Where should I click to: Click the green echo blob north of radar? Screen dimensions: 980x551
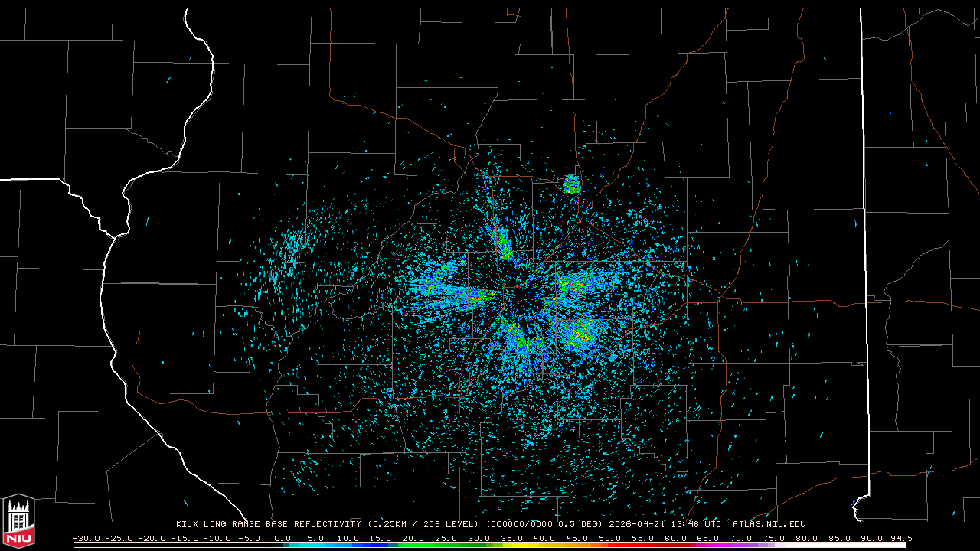572,184
